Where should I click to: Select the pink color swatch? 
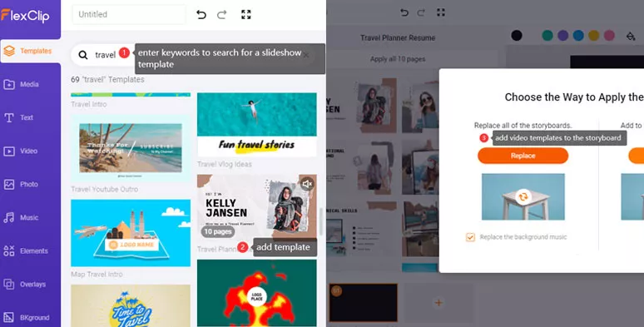point(609,35)
